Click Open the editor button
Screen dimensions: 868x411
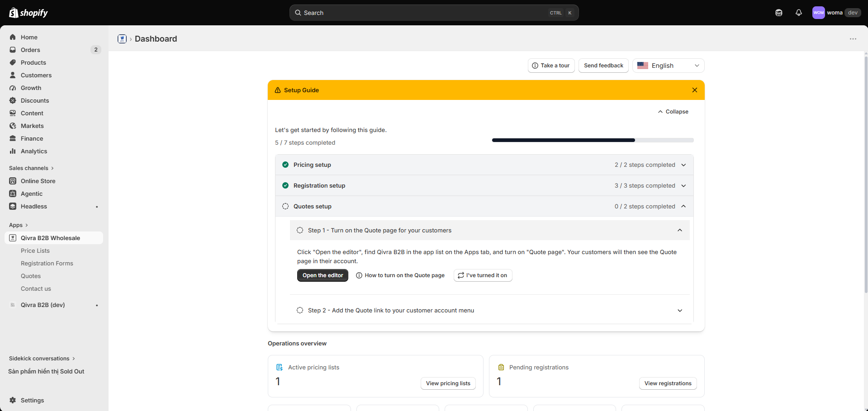click(x=323, y=275)
